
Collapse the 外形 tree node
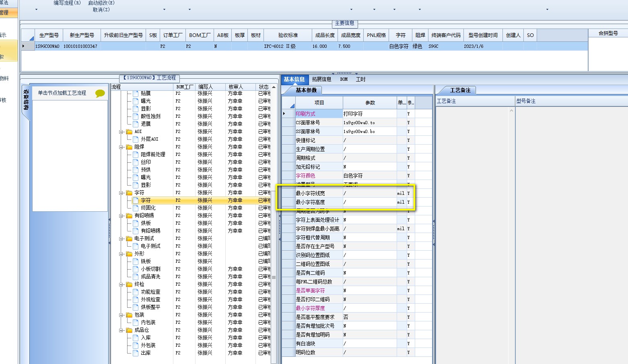121,254
